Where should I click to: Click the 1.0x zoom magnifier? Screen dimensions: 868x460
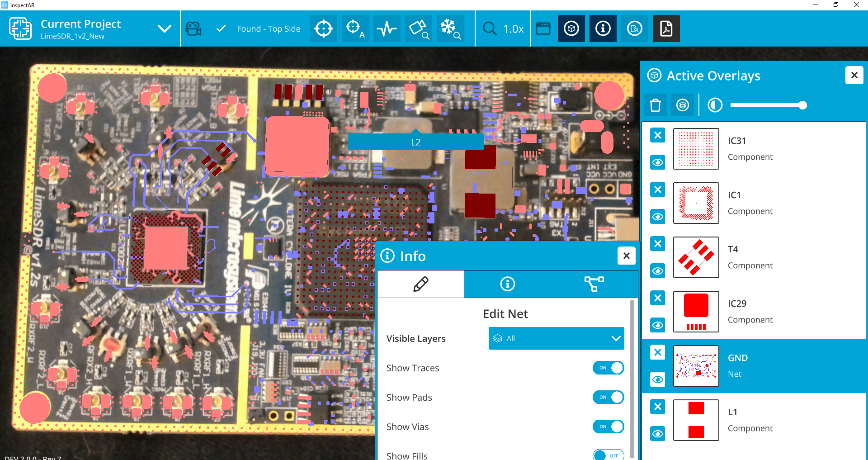coord(490,28)
